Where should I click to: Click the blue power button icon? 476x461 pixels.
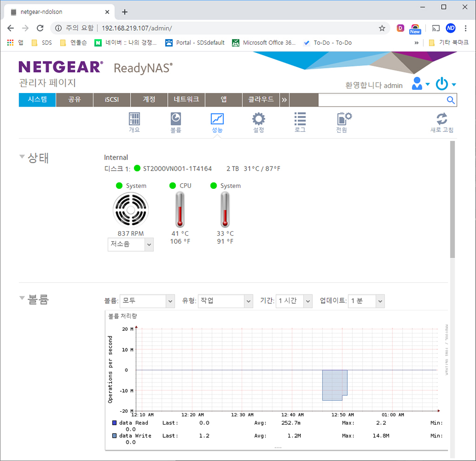coord(442,84)
